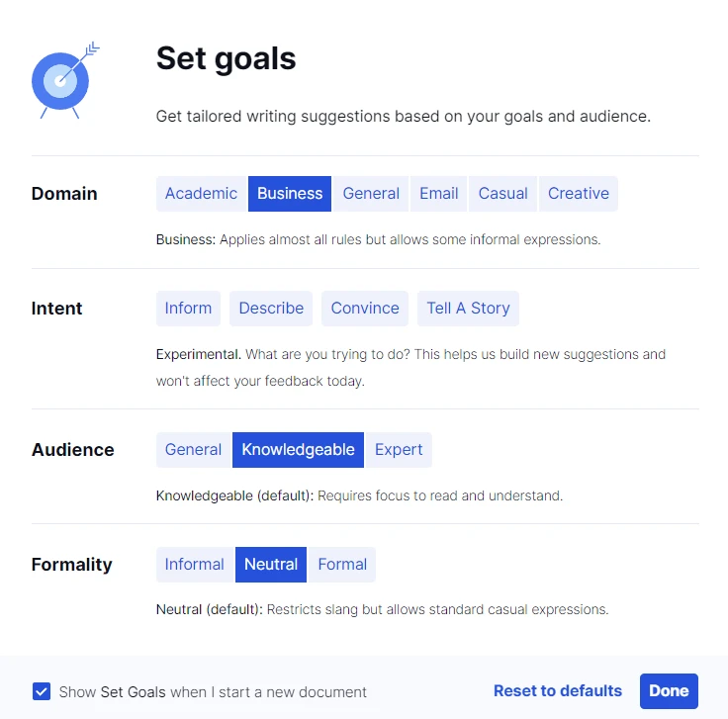Pick Tell A Story intent
The width and height of the screenshot is (728, 719).
tap(468, 309)
